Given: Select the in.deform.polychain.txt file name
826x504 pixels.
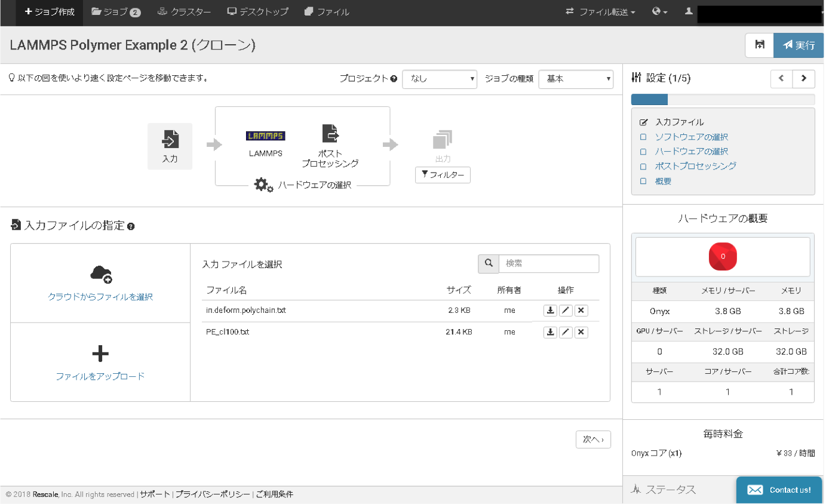Looking at the screenshot, I should coord(246,311).
